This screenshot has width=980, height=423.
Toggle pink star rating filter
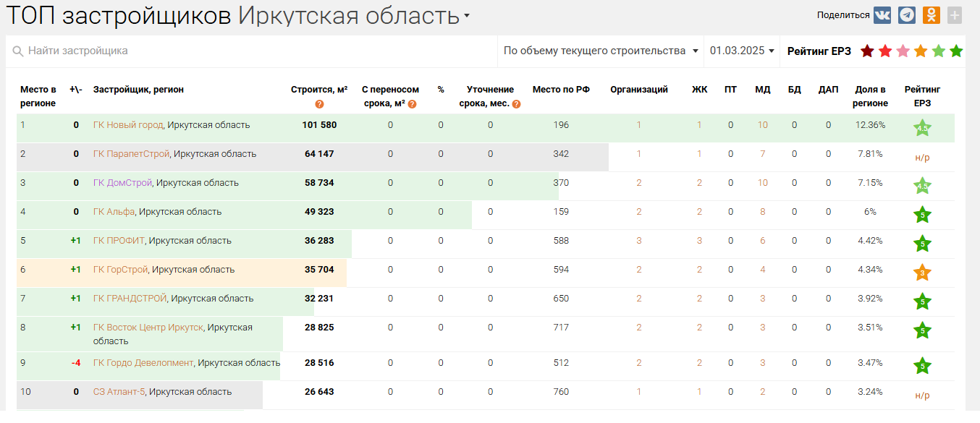click(903, 51)
